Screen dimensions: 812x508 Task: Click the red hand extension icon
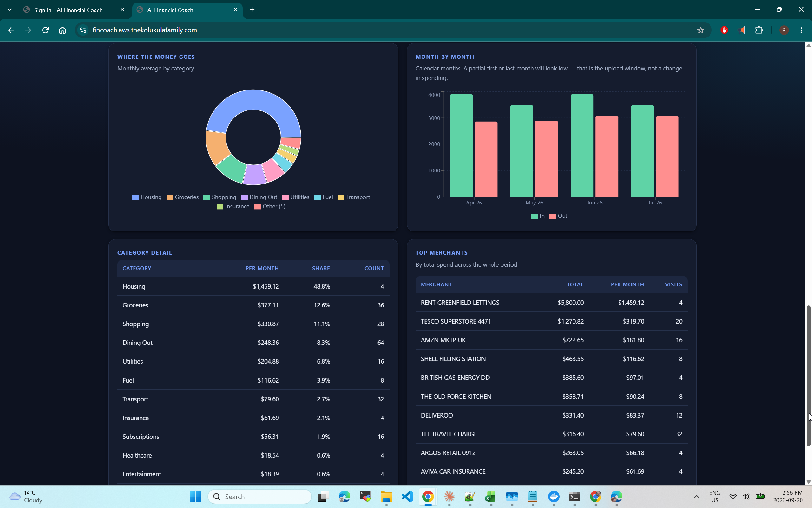tap(724, 30)
